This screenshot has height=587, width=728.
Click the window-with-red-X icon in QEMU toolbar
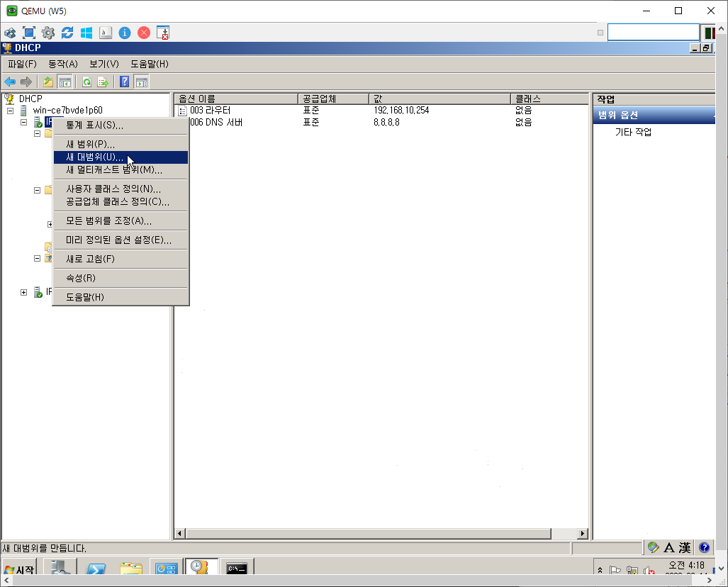pos(163,33)
